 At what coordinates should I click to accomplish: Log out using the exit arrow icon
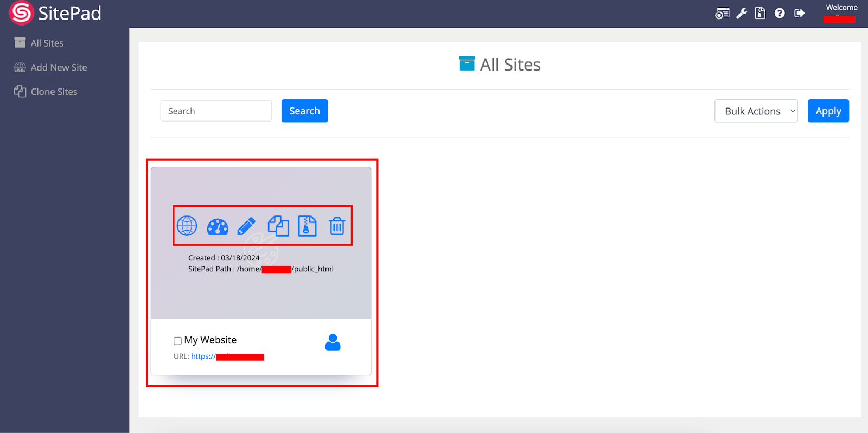(x=799, y=14)
